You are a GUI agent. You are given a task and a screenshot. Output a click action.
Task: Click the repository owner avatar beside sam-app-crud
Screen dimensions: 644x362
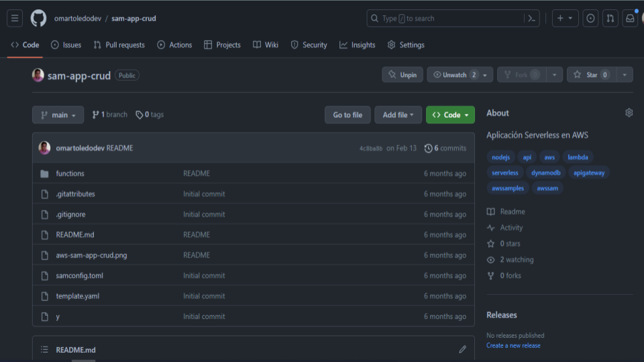pos(38,75)
